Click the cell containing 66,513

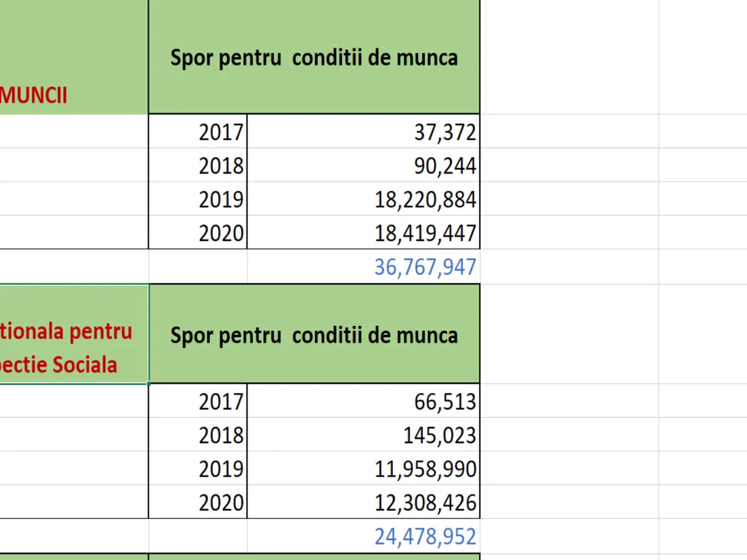(x=364, y=401)
